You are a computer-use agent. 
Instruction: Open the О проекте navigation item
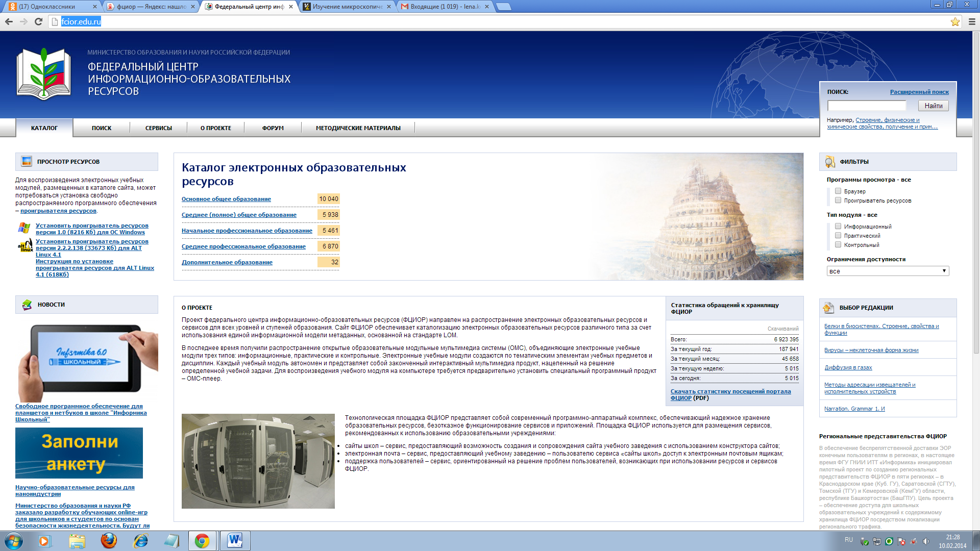(216, 128)
